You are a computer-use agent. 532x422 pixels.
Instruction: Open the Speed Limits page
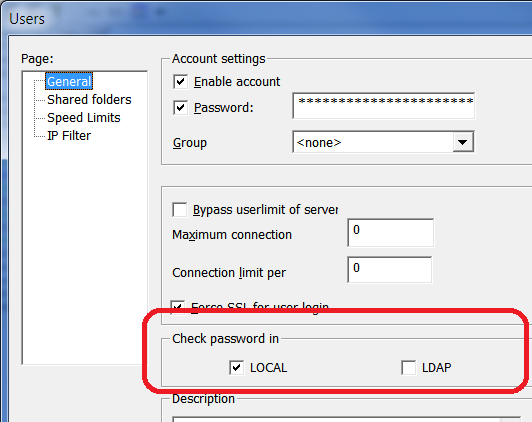pos(83,118)
